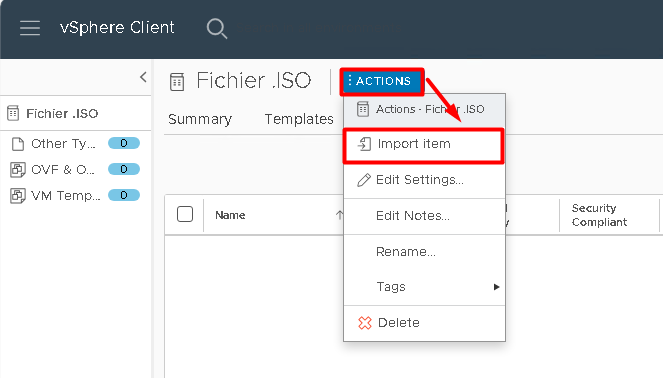Viewport: 663px width, 378px height.
Task: Choose Delete from Actions menu
Action: point(425,323)
